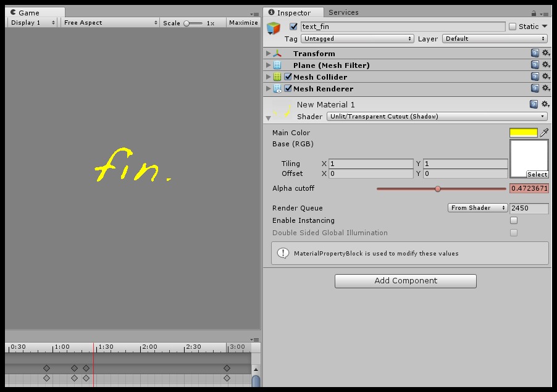This screenshot has width=557, height=392.
Task: Click the Main Color eyedropper icon
Action: click(544, 133)
